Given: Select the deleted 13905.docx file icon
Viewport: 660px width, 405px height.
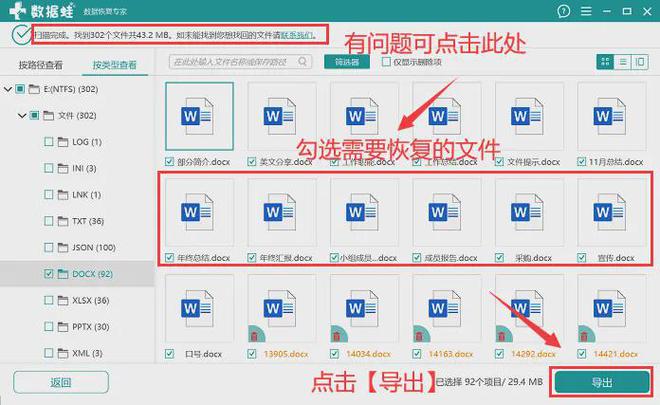Looking at the screenshot, I should tap(279, 308).
